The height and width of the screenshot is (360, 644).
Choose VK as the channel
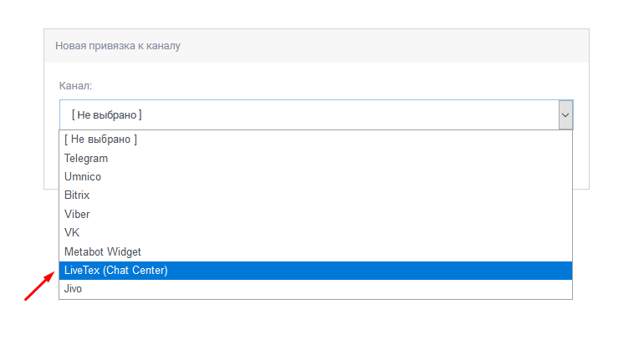click(x=315, y=232)
